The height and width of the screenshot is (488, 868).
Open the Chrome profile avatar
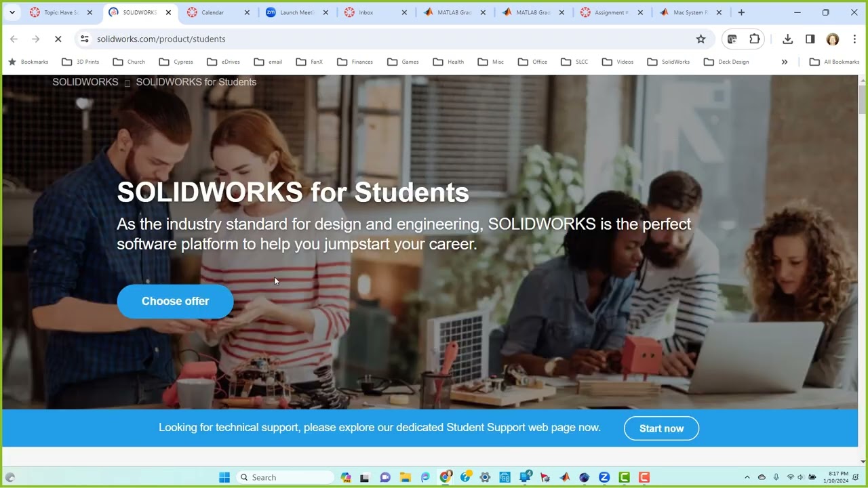point(833,39)
